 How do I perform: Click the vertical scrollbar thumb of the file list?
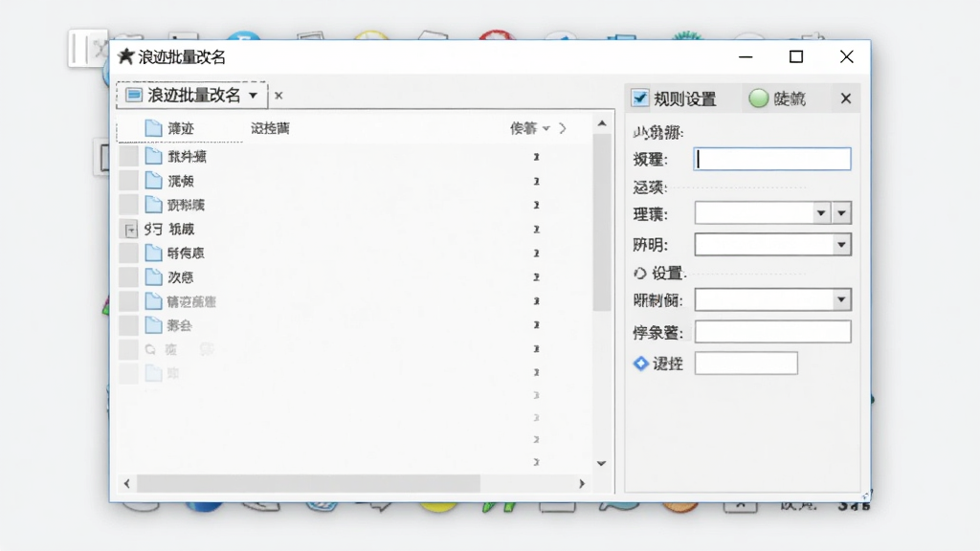coord(602,222)
